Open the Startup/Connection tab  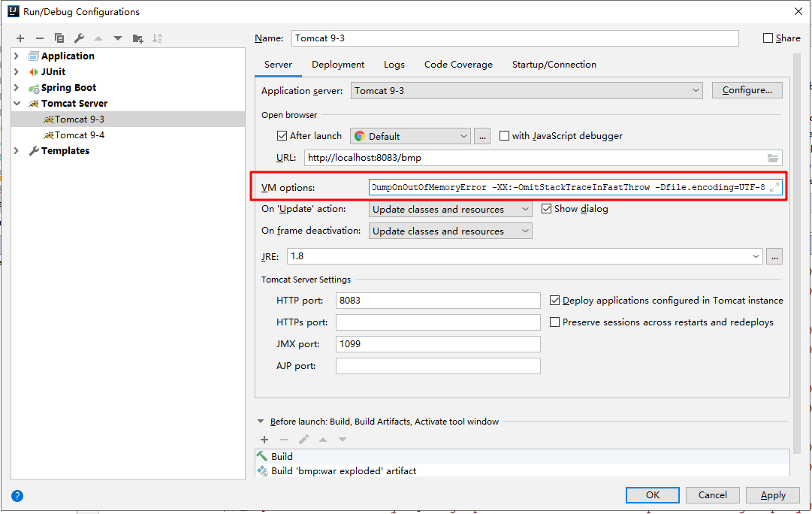pos(554,65)
